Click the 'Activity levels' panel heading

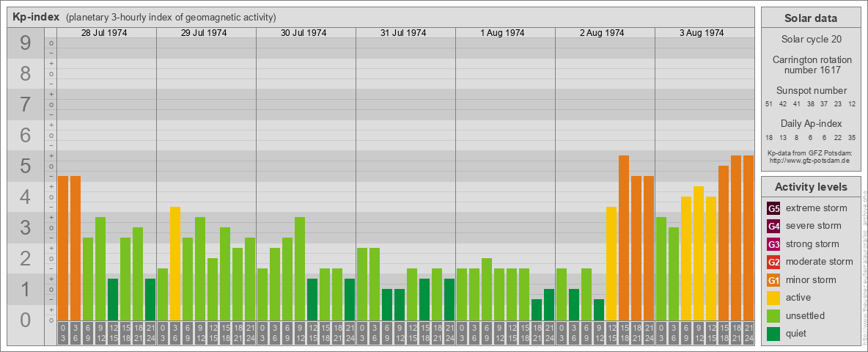810,187
